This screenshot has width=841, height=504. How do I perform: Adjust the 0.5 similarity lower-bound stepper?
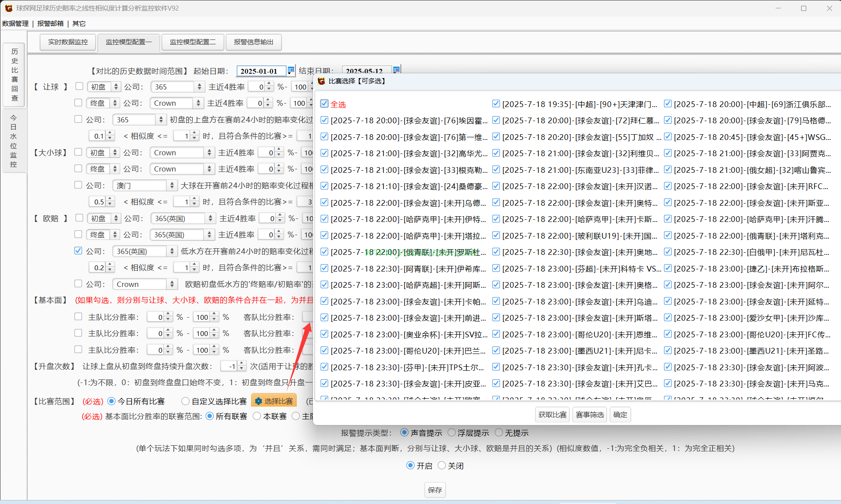tap(110, 202)
